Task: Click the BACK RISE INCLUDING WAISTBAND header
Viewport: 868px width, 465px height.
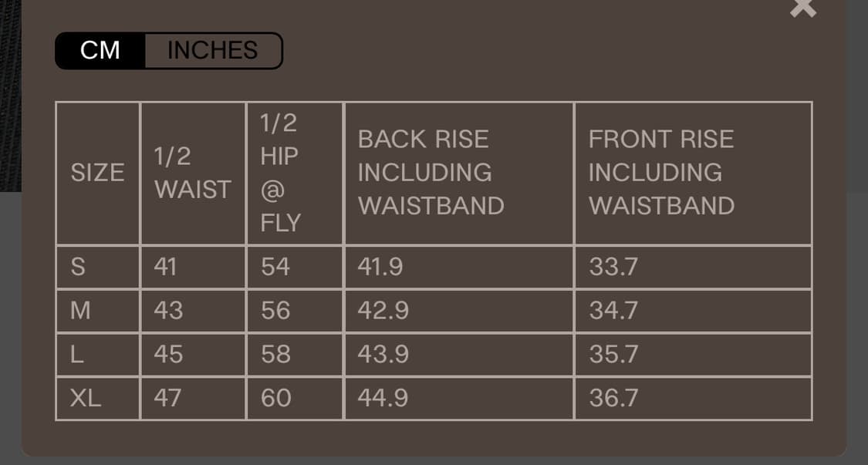Action: [431, 173]
